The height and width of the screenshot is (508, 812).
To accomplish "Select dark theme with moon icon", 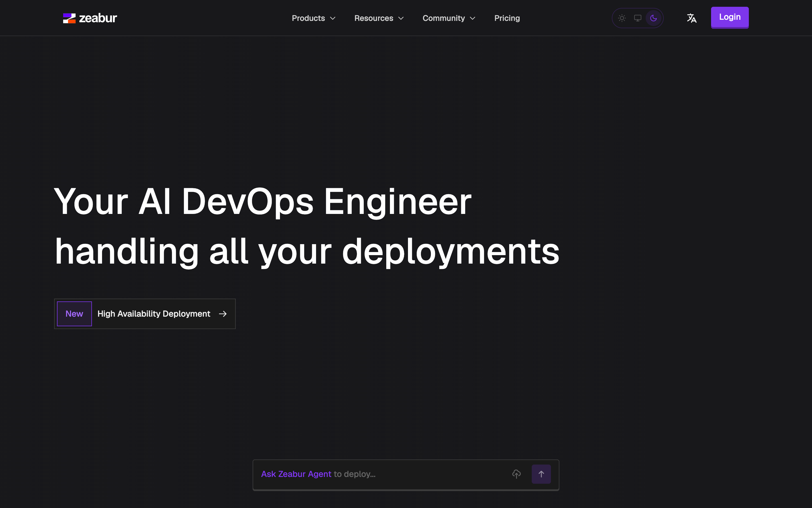I will tap(653, 18).
